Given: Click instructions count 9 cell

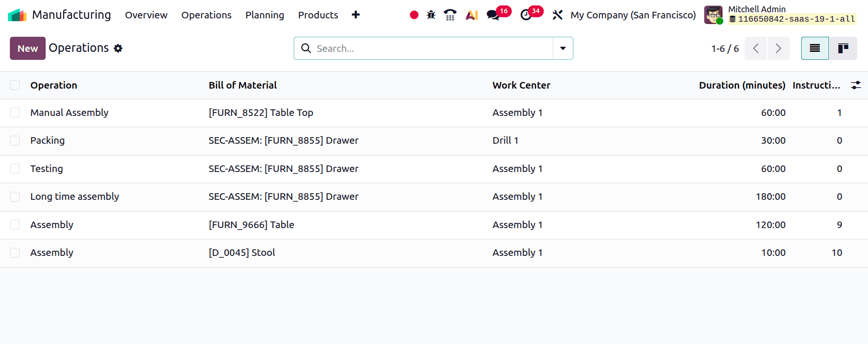Looking at the screenshot, I should click(x=839, y=225).
